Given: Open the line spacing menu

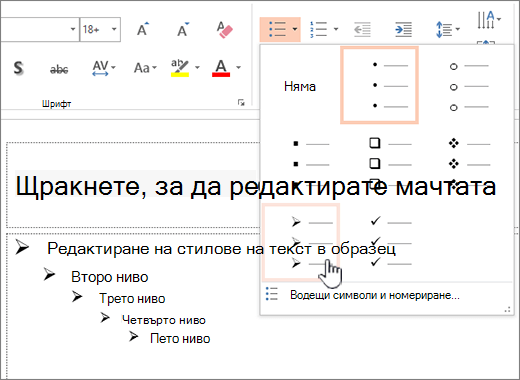Looking at the screenshot, I should coord(448,30).
